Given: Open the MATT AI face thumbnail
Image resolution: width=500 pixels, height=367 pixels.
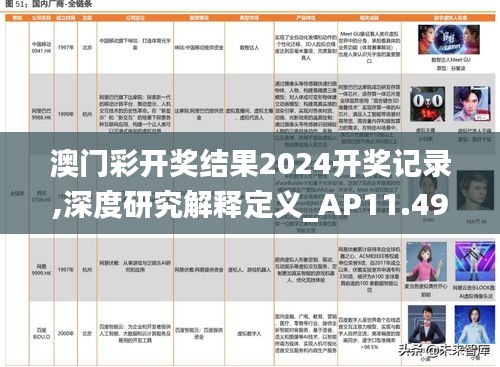Looking at the screenshot, I should click(475, 190).
